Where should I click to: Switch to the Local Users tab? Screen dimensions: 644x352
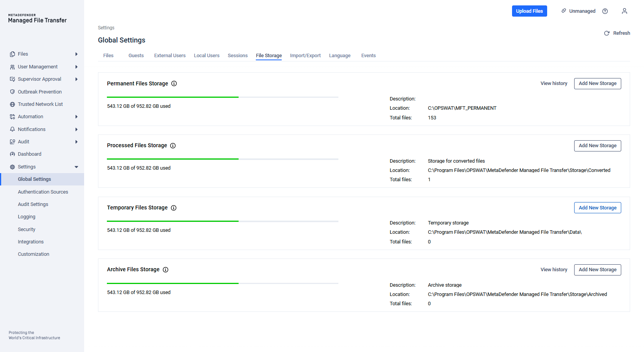tap(206, 56)
